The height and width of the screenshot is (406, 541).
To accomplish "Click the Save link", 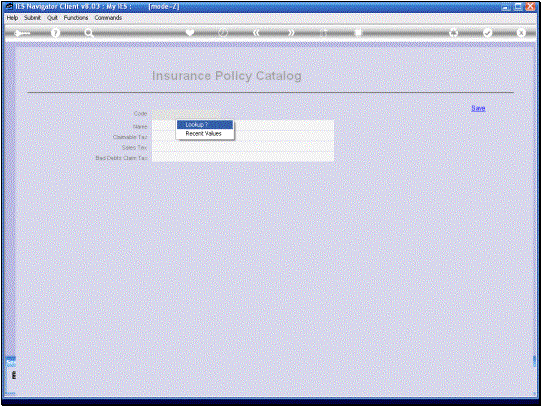I will click(478, 108).
